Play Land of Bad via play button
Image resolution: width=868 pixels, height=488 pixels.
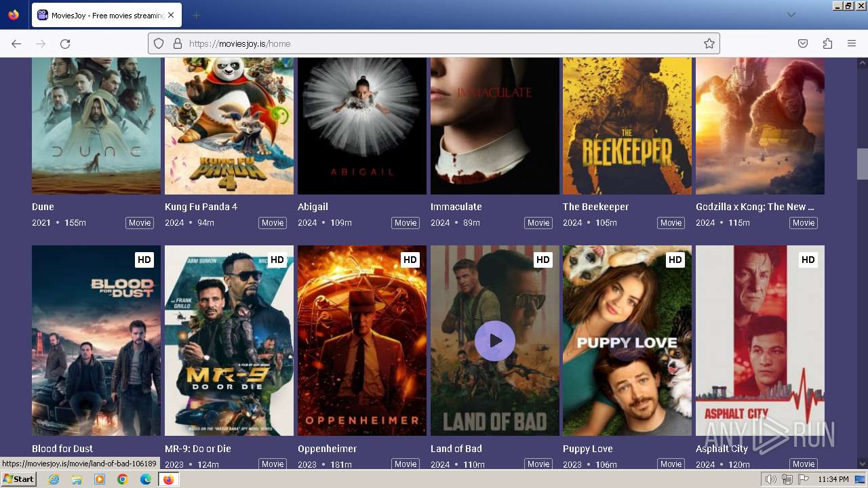pyautogui.click(x=495, y=340)
